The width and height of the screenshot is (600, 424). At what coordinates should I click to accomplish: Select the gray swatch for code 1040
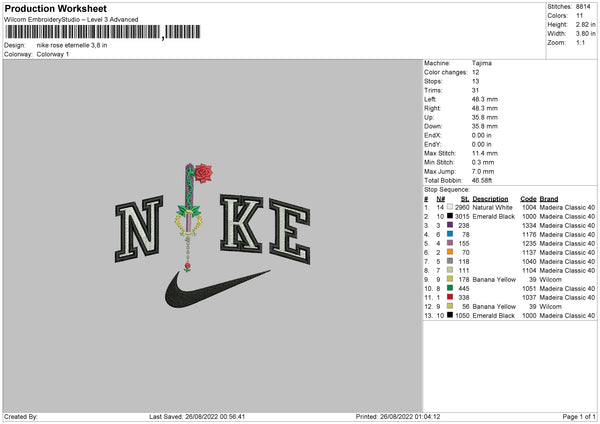450,261
